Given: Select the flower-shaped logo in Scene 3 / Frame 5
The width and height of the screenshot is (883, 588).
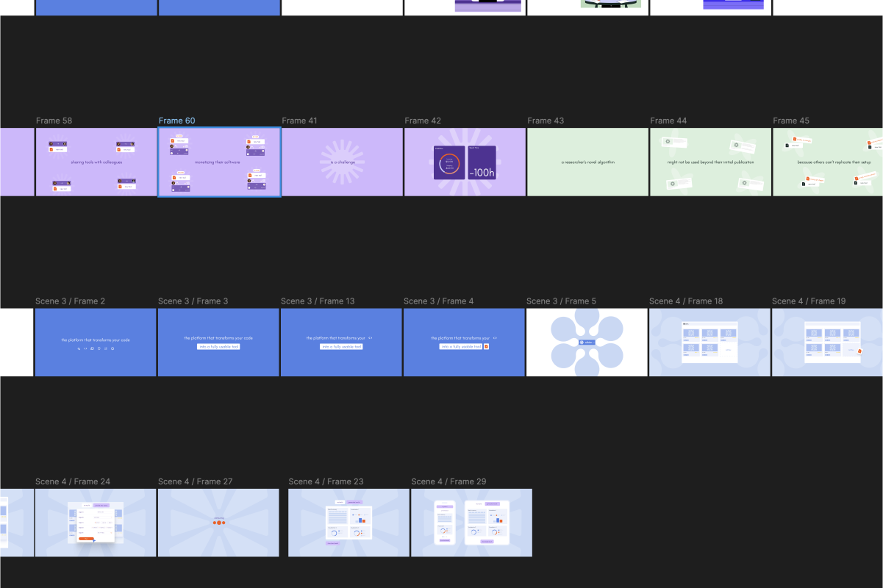Looking at the screenshot, I should click(x=586, y=340).
